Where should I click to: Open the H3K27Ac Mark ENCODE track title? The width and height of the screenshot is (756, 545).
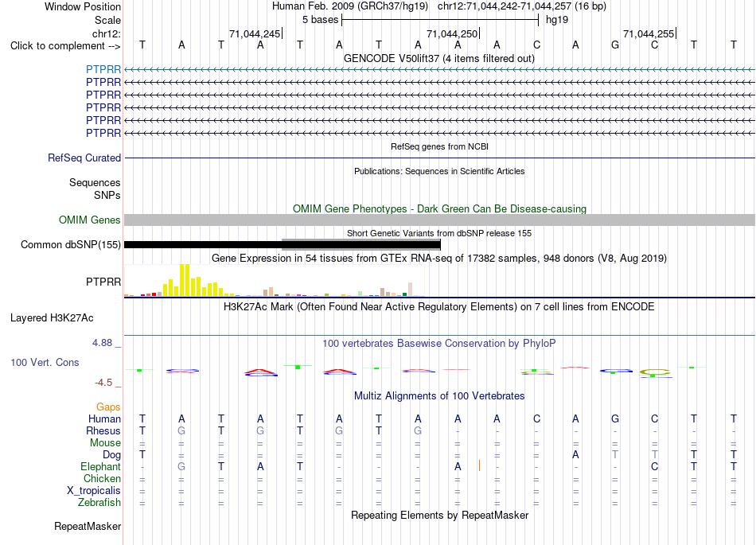click(x=439, y=306)
